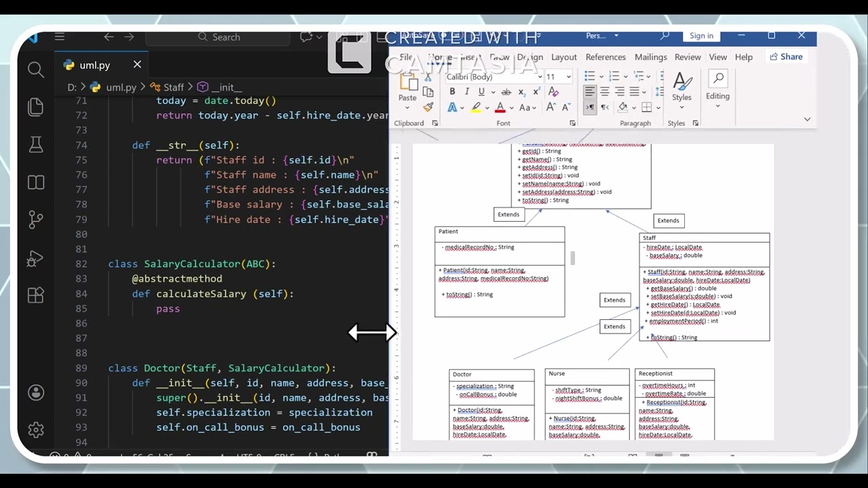Viewport: 868px width, 488px height.
Task: Toggle Strikethrough formatting in Word
Action: (x=505, y=92)
